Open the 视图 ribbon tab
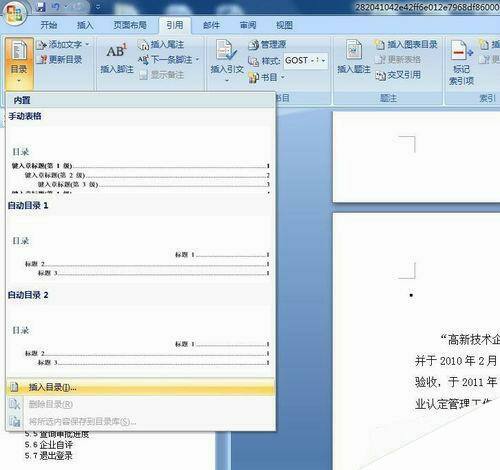The height and width of the screenshot is (470, 500). pos(284,25)
